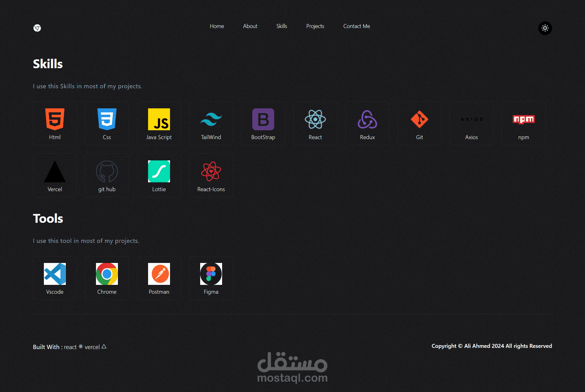Go to the About nav item
The image size is (585, 392).
[250, 26]
